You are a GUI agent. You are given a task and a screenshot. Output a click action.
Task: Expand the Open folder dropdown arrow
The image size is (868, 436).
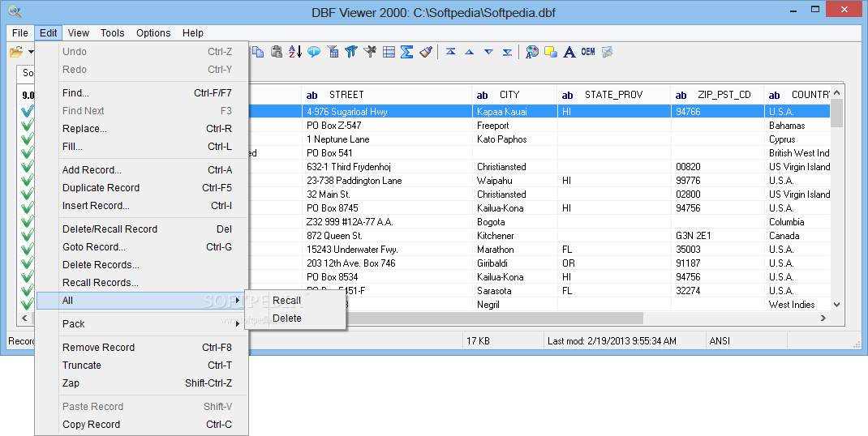point(31,51)
